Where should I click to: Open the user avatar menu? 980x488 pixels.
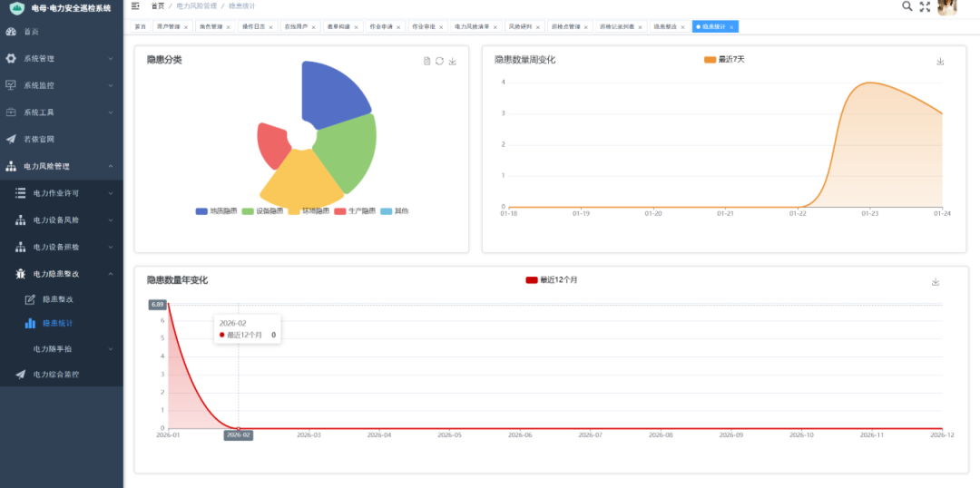[x=946, y=7]
